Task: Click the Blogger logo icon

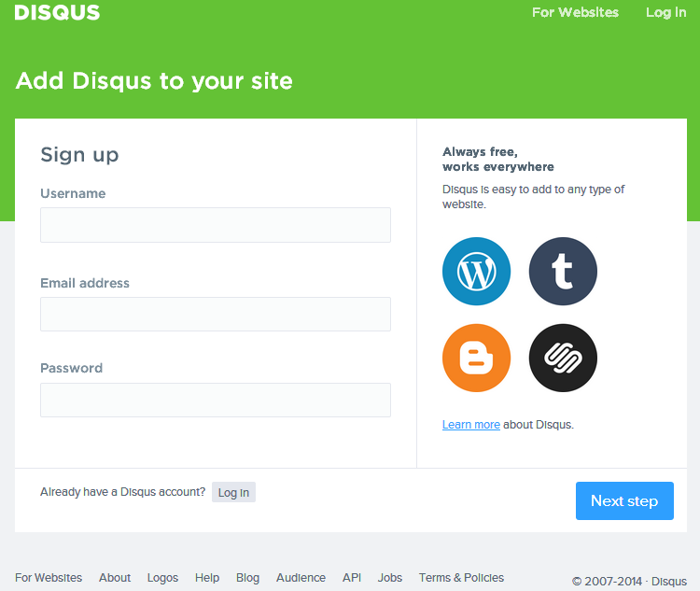Action: tap(476, 358)
